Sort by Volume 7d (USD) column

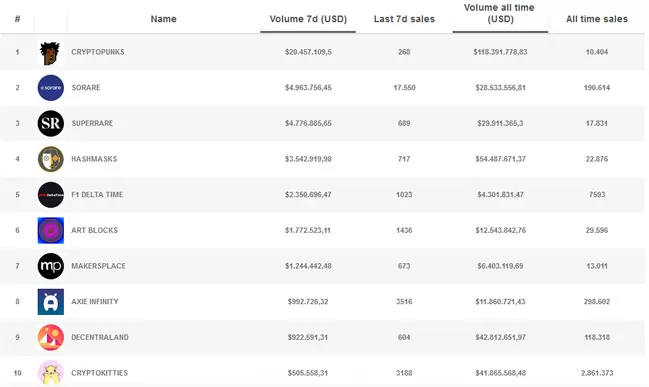(308, 19)
